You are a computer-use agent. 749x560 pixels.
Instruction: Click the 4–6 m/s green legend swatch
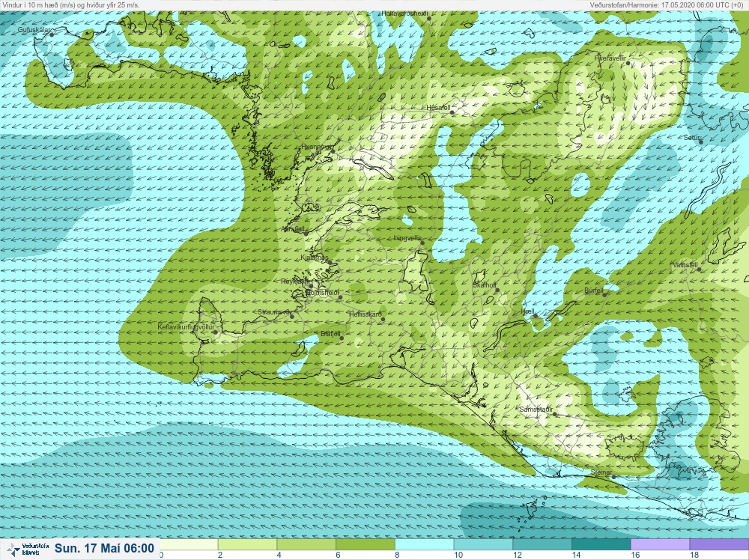(x=306, y=544)
